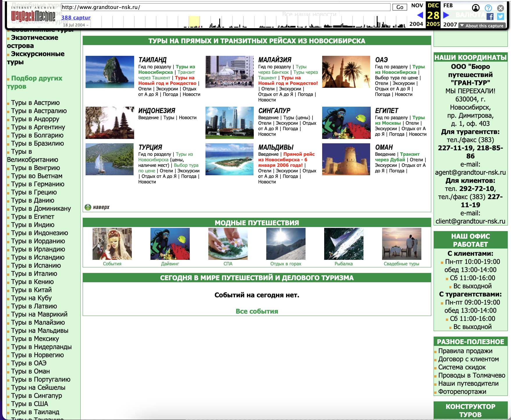This screenshot has width=511, height=420.
Task: Click 'Туры из Москвы' under Египет
Action: (400, 120)
